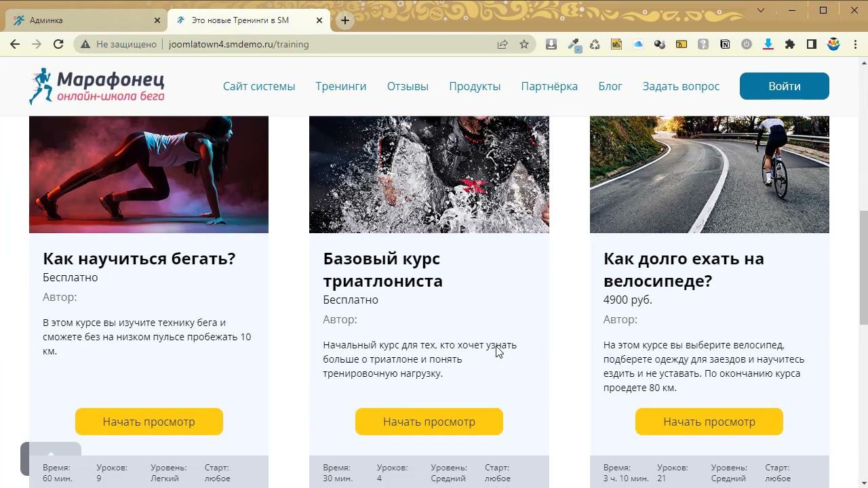Click the recycle arrows extension icon
868x488 pixels.
(x=595, y=44)
